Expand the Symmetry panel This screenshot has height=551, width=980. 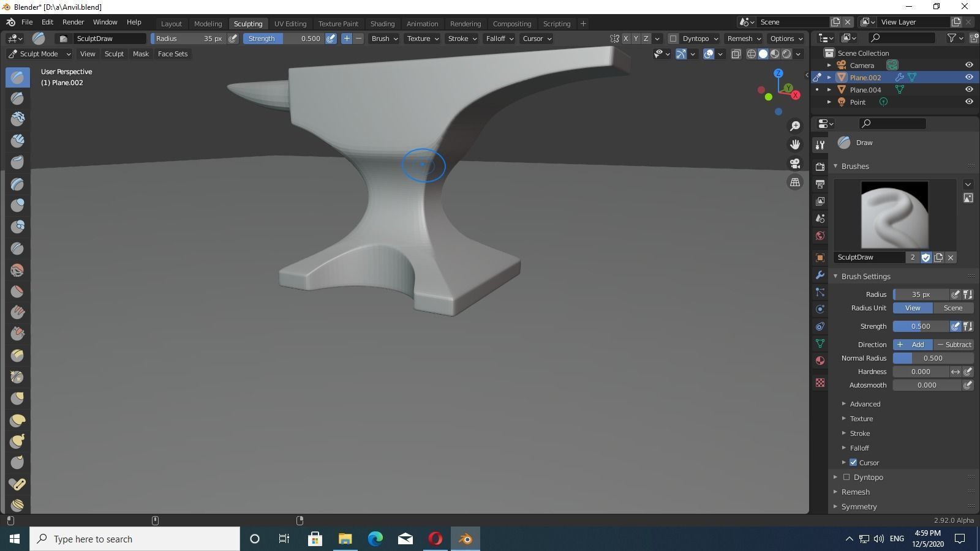click(x=859, y=506)
